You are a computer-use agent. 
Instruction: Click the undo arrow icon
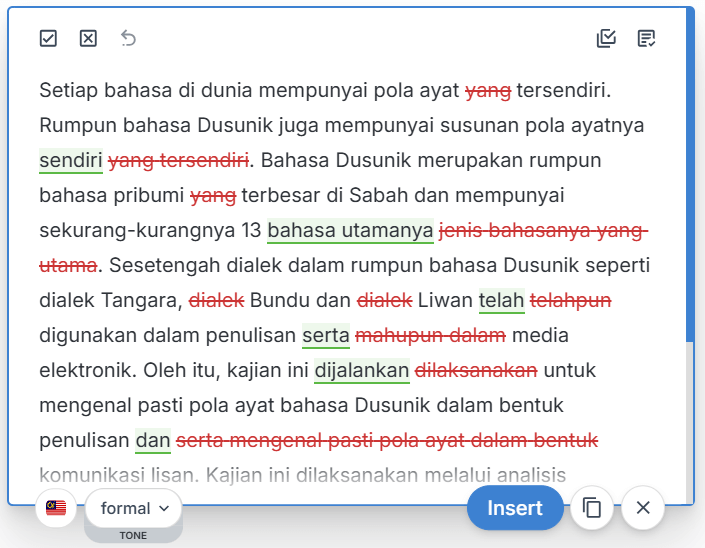(128, 39)
